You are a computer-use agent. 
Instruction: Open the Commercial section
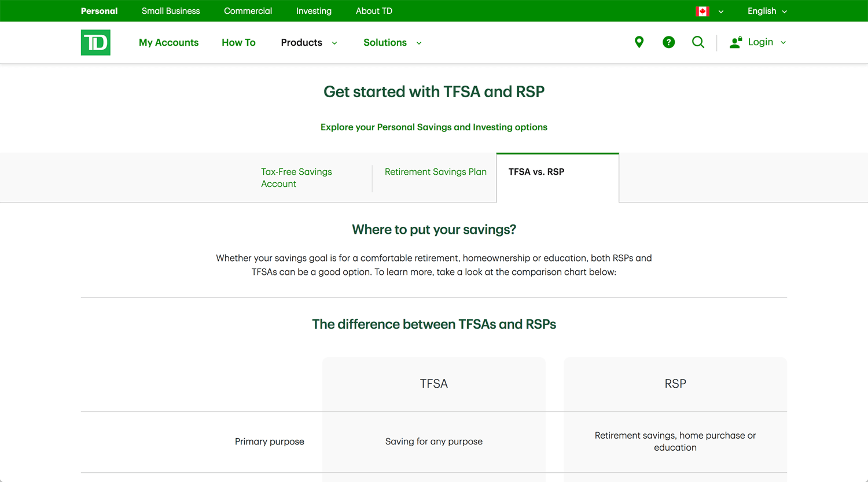point(248,11)
